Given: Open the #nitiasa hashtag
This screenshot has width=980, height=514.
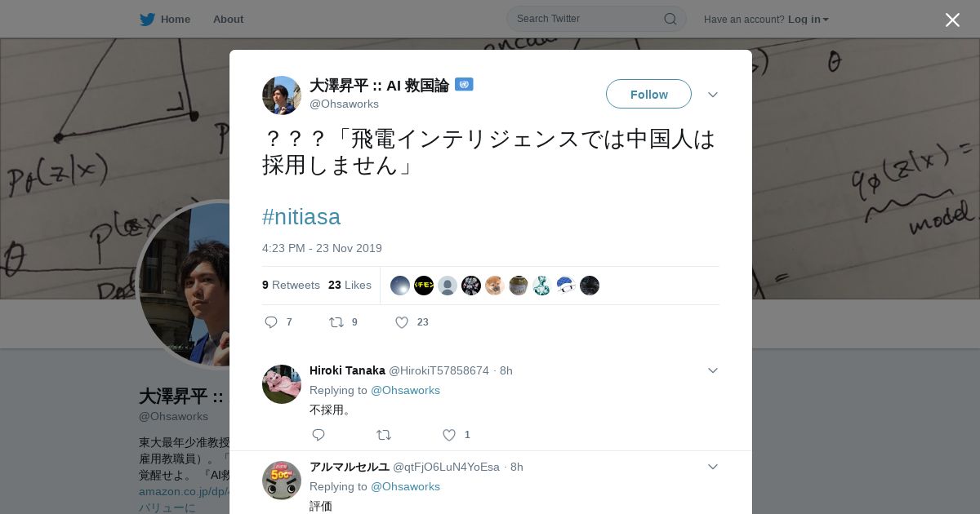Looking at the screenshot, I should (x=301, y=216).
